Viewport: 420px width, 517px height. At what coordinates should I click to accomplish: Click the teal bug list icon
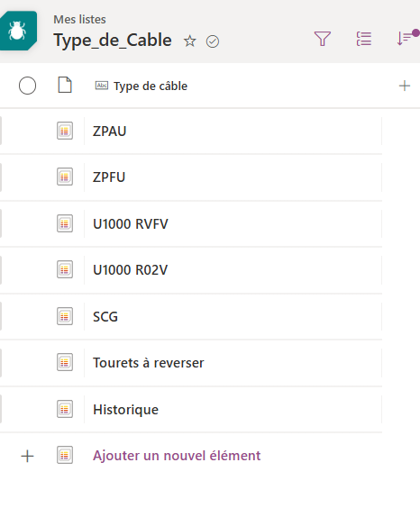point(18,31)
